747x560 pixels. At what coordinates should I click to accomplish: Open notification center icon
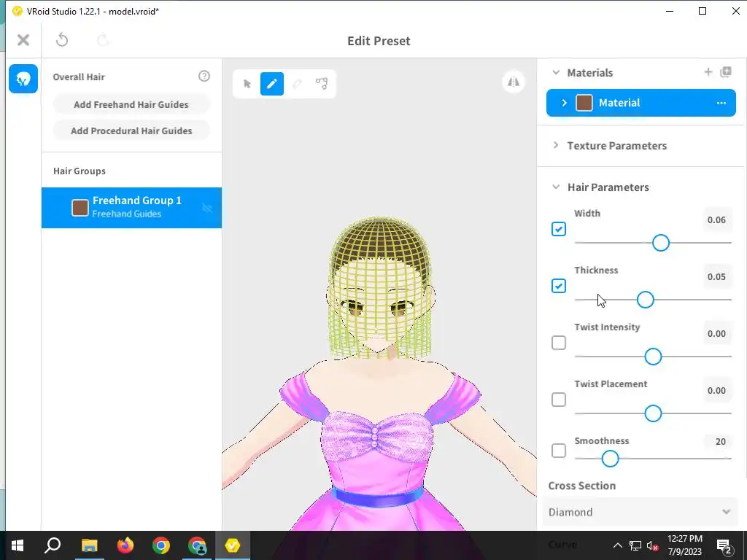(724, 545)
